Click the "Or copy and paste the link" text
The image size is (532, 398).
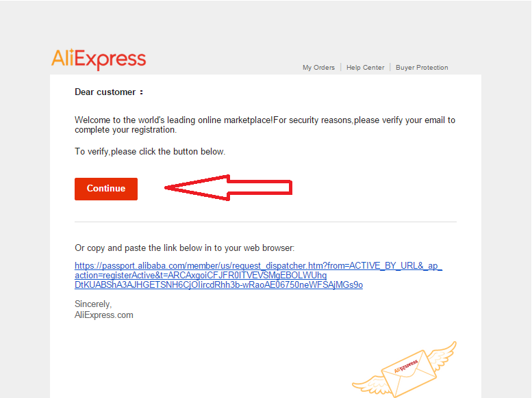(x=184, y=248)
